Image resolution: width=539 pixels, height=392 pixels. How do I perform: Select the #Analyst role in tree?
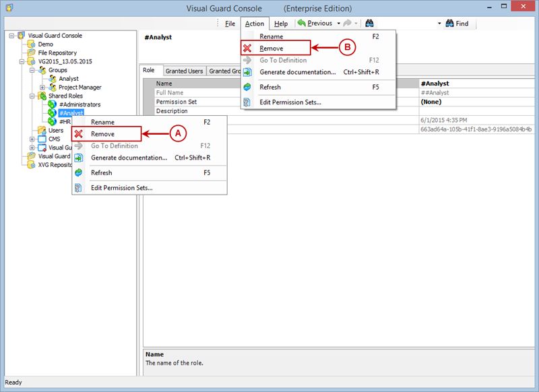(71, 113)
